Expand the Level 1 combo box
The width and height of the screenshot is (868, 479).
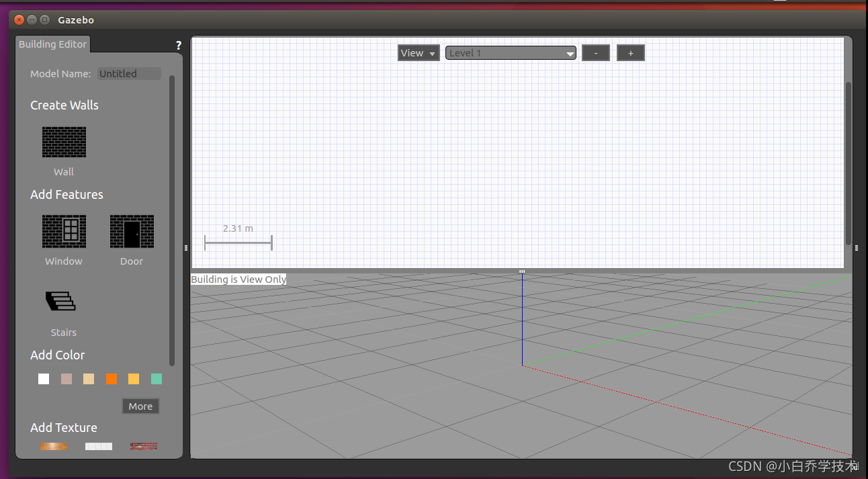(511, 53)
